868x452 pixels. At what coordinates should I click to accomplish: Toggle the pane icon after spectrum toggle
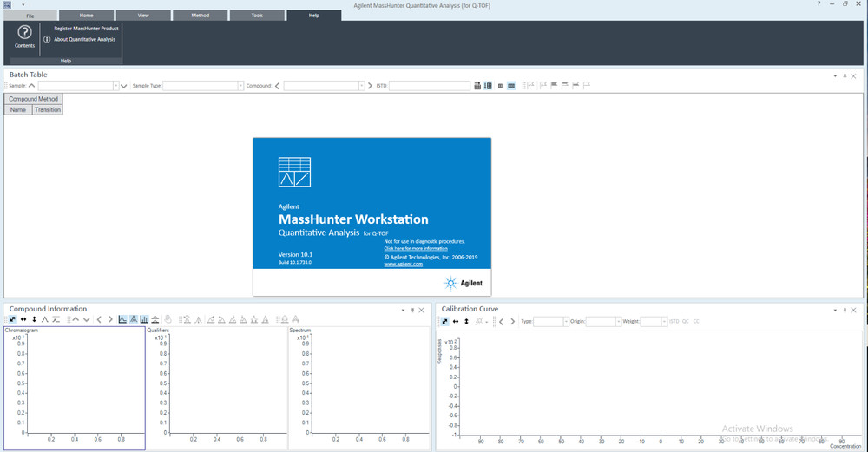point(155,319)
